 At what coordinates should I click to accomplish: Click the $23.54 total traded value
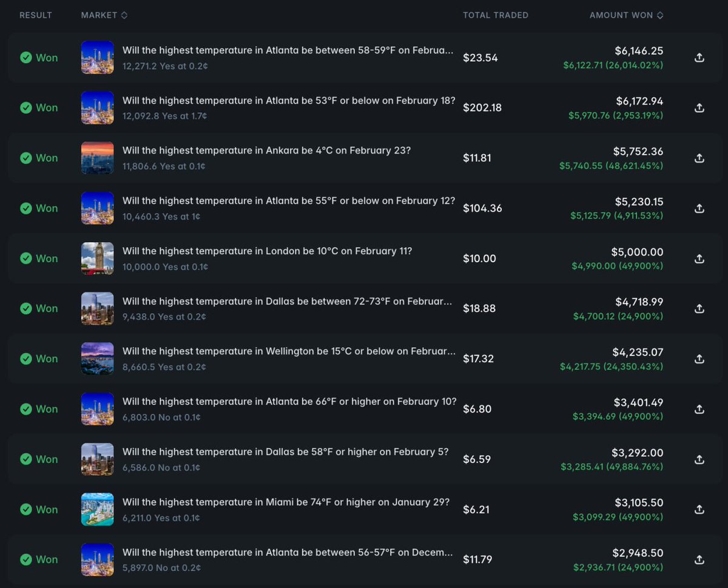pyautogui.click(x=480, y=58)
